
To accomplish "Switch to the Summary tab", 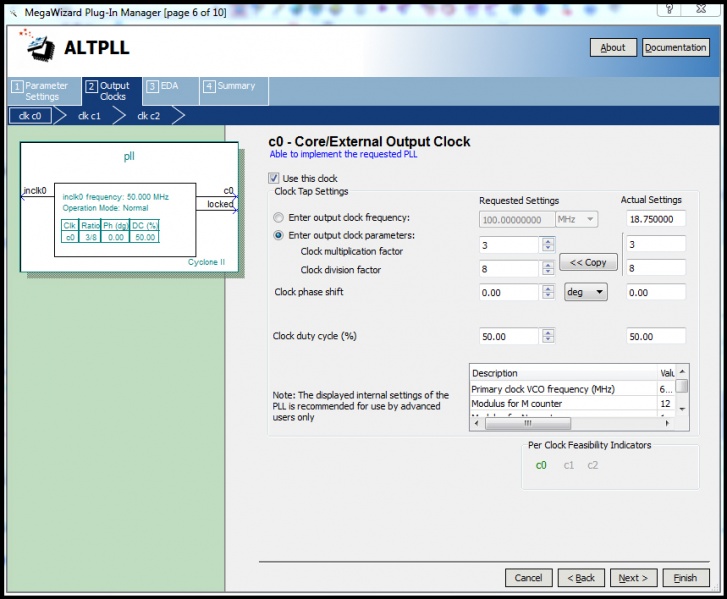I will (x=234, y=91).
